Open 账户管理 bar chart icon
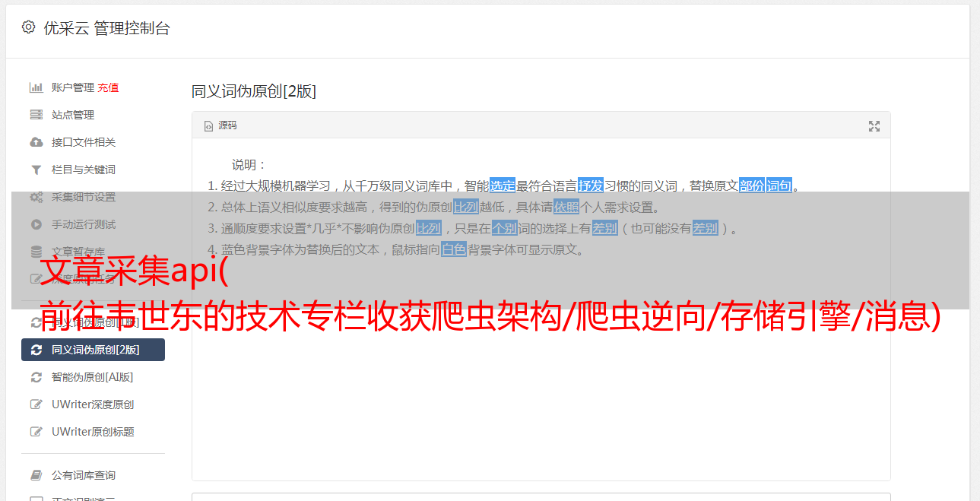This screenshot has width=980, height=501. click(36, 87)
